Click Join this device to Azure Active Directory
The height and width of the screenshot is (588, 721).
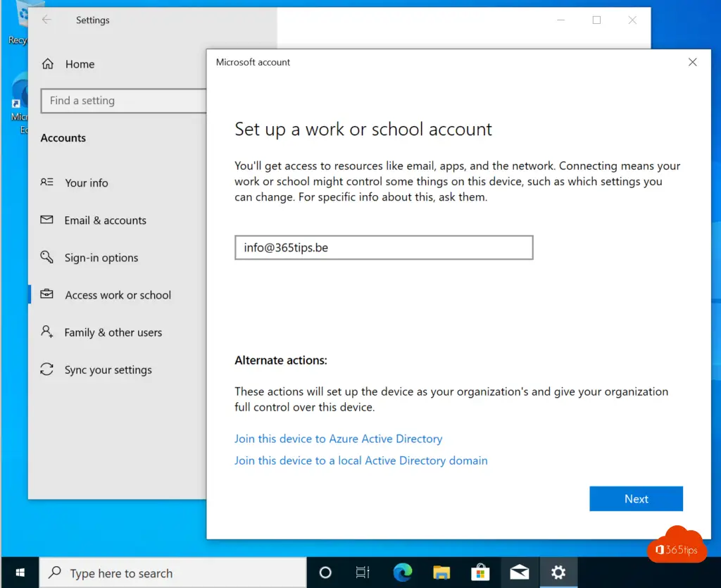click(338, 439)
